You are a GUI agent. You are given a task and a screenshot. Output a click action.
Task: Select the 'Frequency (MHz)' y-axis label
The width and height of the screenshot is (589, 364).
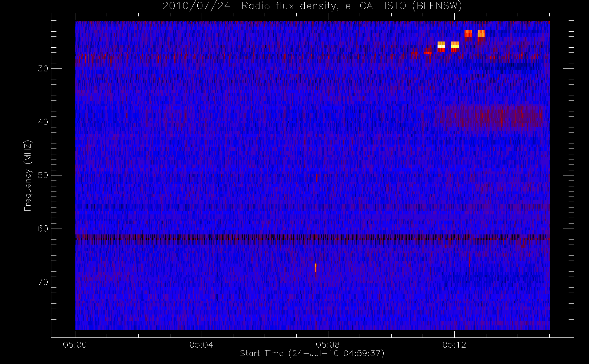28,175
